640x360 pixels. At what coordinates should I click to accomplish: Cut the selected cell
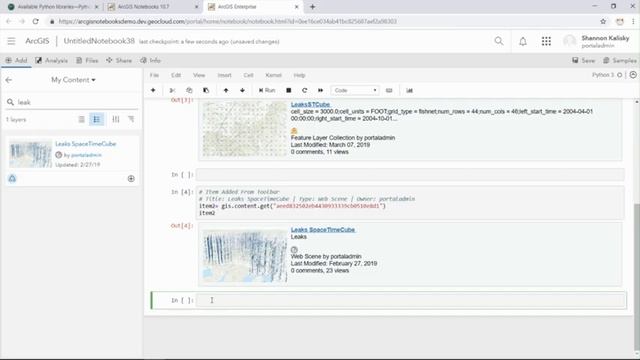[x=172, y=90]
